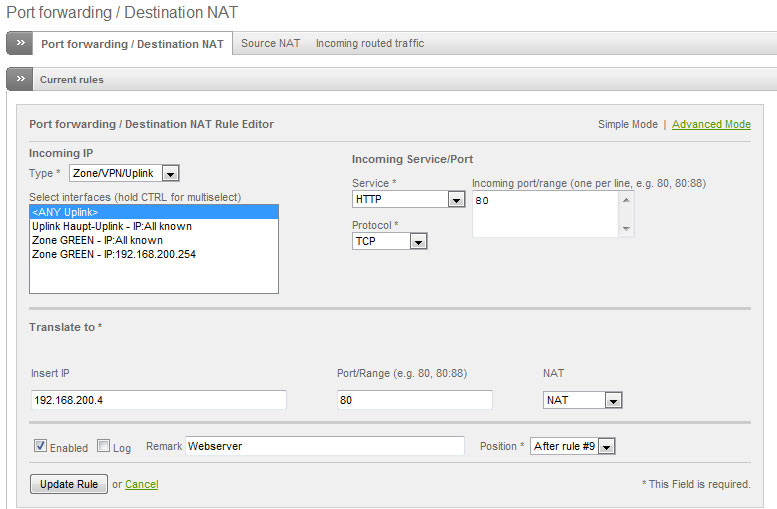The image size is (777, 509).
Task: Click the Update Rule button
Action: coord(68,484)
